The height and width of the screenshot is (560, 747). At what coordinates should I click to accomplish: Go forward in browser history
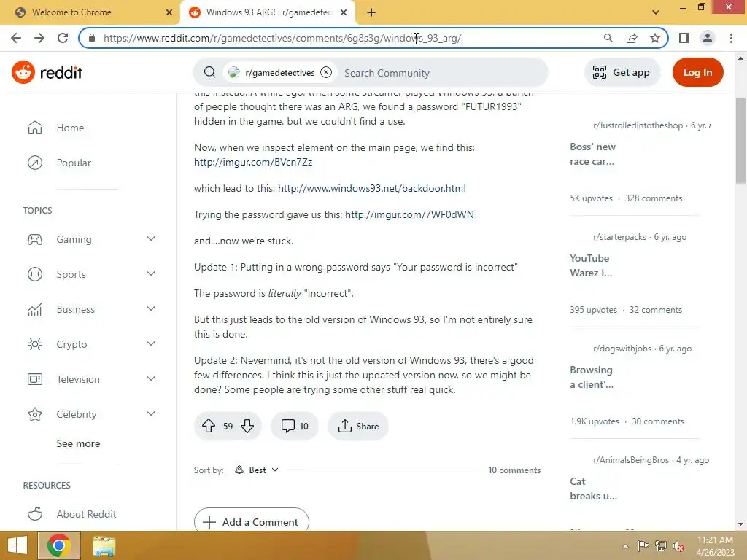click(x=39, y=38)
